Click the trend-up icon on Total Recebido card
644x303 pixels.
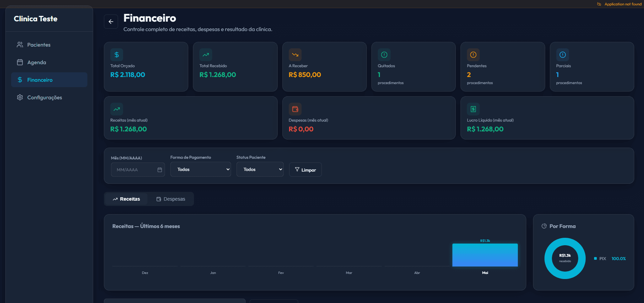(x=206, y=55)
